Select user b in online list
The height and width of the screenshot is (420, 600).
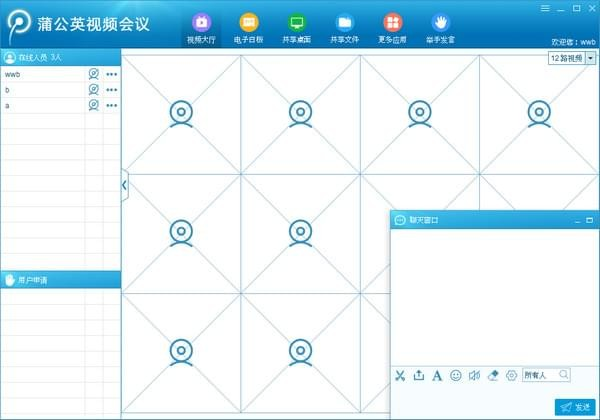(60, 90)
